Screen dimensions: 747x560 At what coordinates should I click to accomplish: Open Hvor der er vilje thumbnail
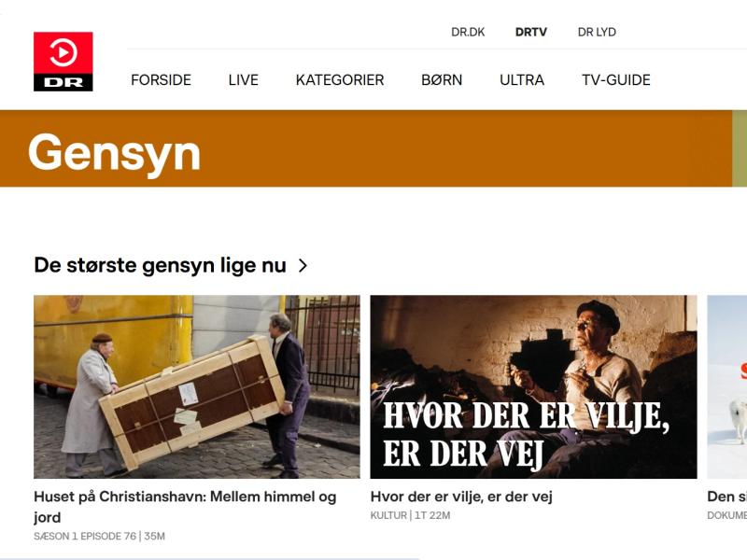tap(533, 386)
